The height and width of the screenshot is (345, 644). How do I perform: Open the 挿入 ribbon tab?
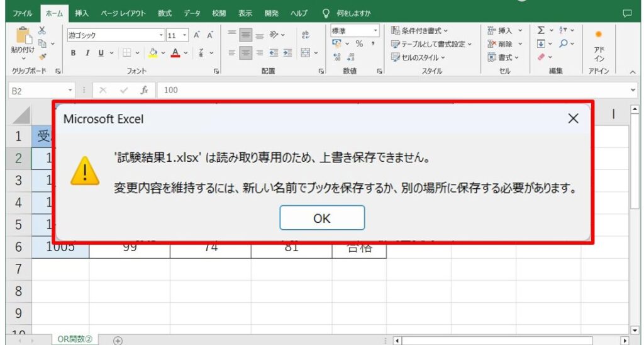(82, 13)
